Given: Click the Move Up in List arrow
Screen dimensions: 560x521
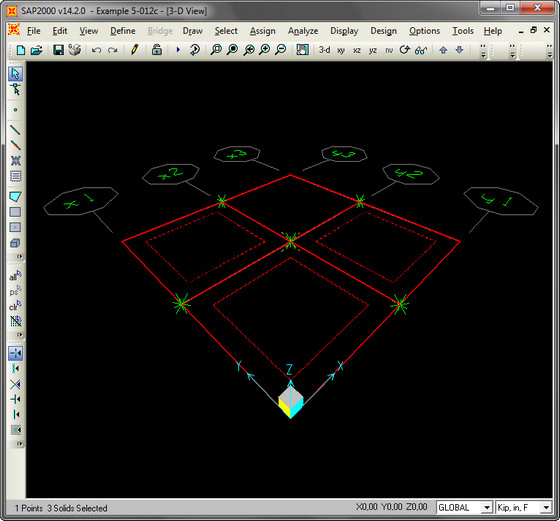Looking at the screenshot, I should [x=443, y=50].
